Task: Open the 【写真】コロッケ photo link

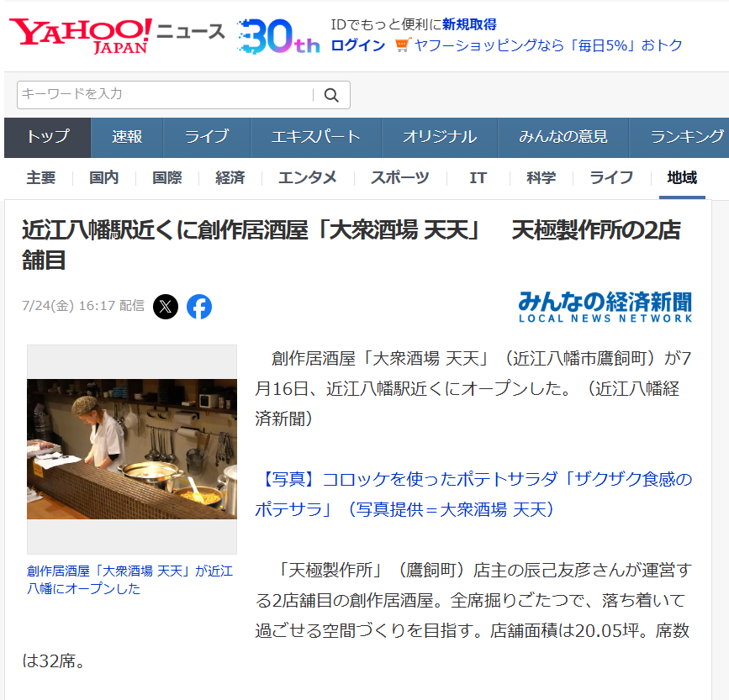Action: [473, 494]
